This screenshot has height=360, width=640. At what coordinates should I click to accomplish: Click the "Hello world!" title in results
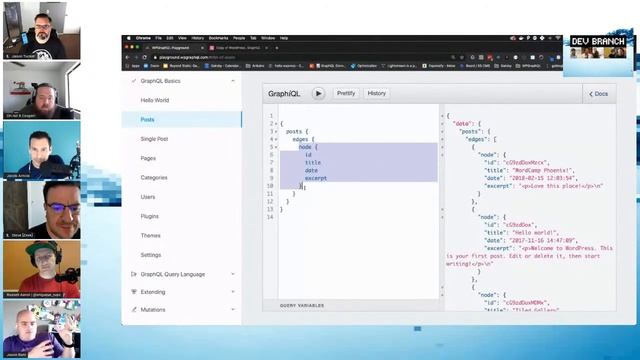(535, 233)
